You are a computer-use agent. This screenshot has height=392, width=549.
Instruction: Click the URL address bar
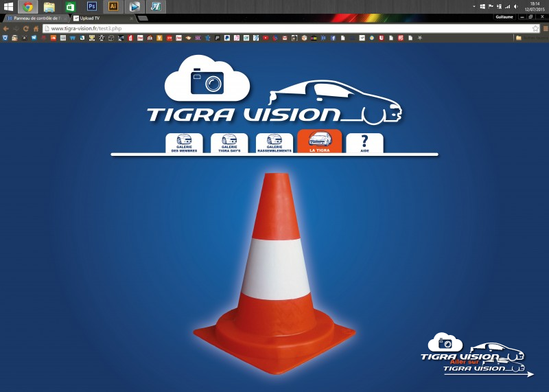pos(274,29)
